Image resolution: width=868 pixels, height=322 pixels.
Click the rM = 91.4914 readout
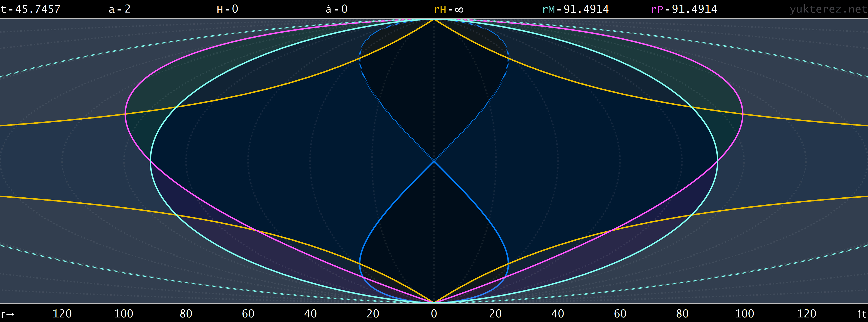point(576,9)
